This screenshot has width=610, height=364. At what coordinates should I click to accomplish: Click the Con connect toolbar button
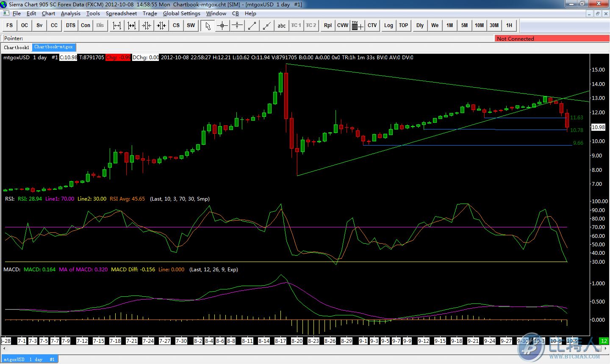click(86, 25)
